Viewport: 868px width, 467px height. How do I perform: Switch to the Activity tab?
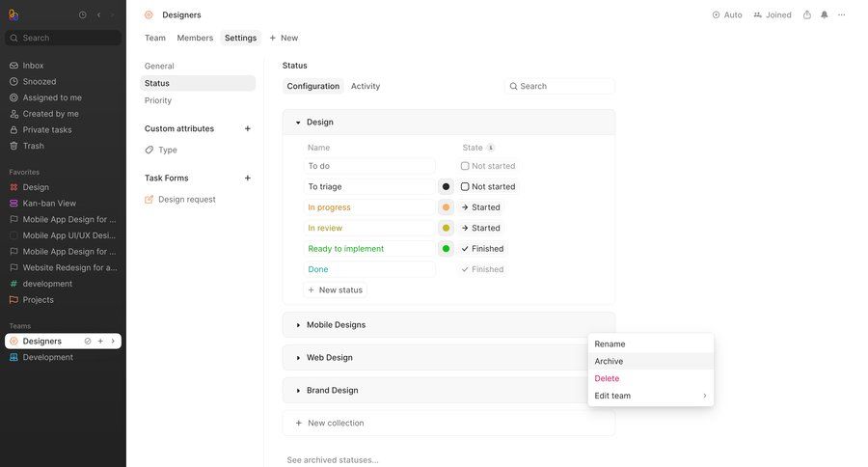(366, 87)
